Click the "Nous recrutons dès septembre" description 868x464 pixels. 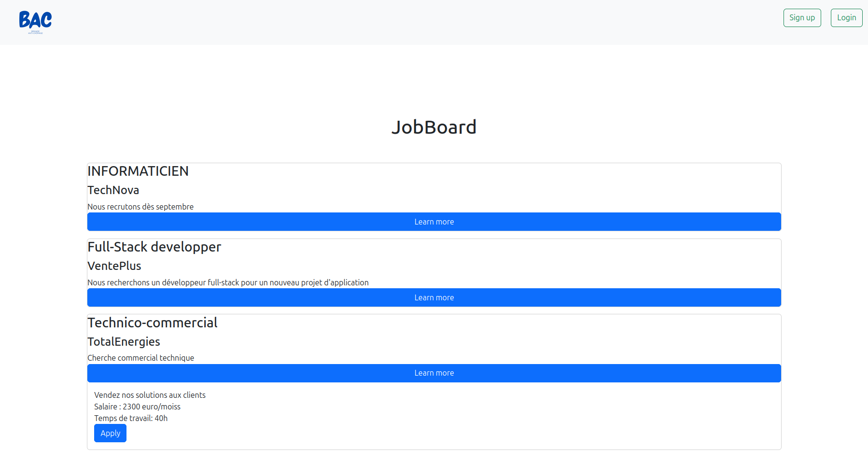[140, 207]
